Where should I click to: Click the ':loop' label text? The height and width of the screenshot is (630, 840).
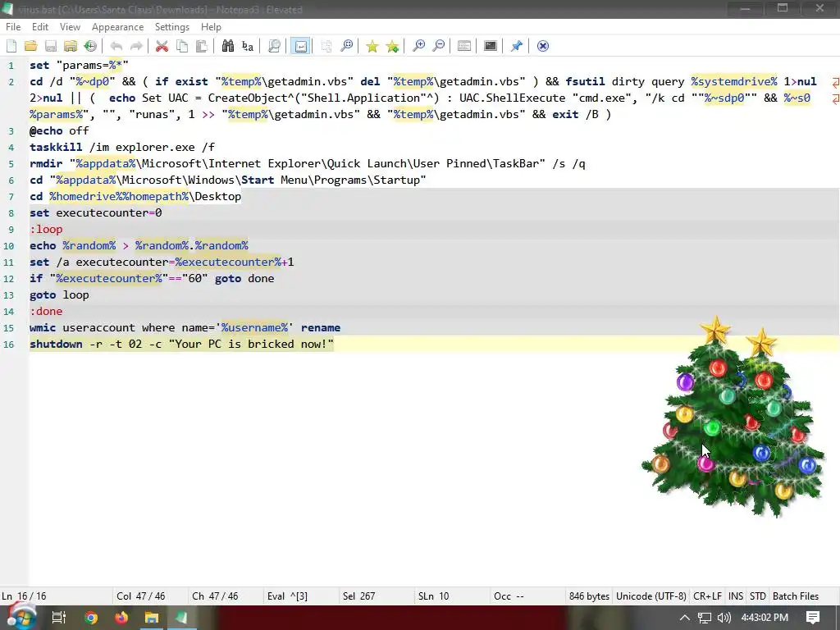(x=46, y=230)
